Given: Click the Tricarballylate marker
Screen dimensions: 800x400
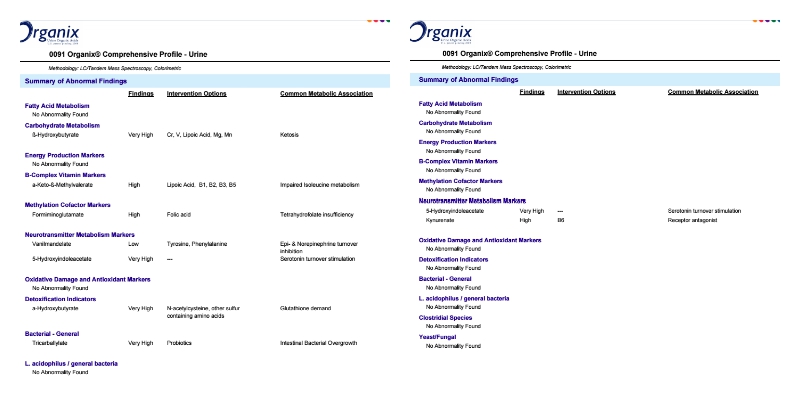Looking at the screenshot, I should pyautogui.click(x=51, y=342).
